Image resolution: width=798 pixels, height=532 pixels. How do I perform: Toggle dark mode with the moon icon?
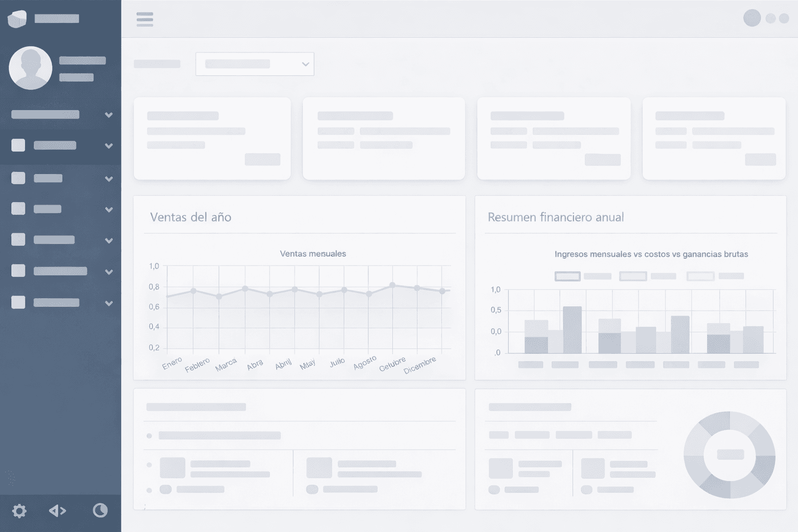pos(100,511)
